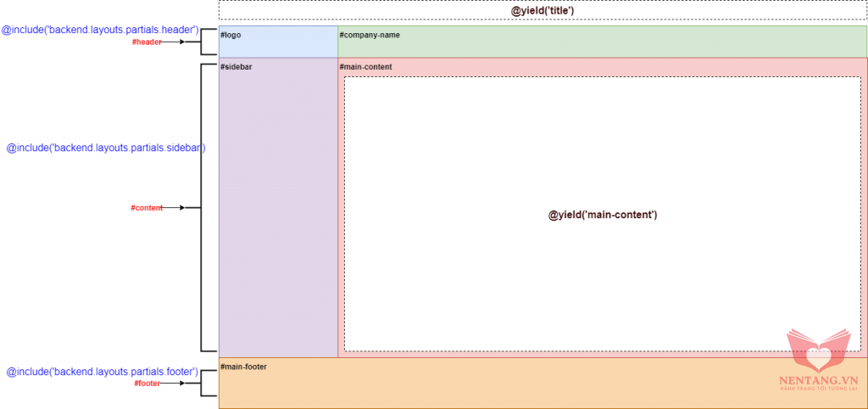This screenshot has height=409, width=868.
Task: Click the header partial @include text
Action: pos(100,30)
